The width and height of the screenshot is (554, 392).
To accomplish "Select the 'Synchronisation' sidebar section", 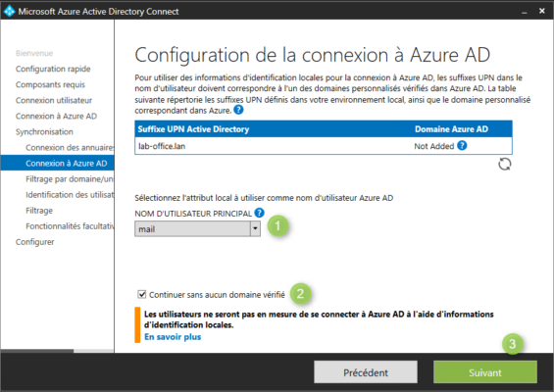I will [x=44, y=131].
